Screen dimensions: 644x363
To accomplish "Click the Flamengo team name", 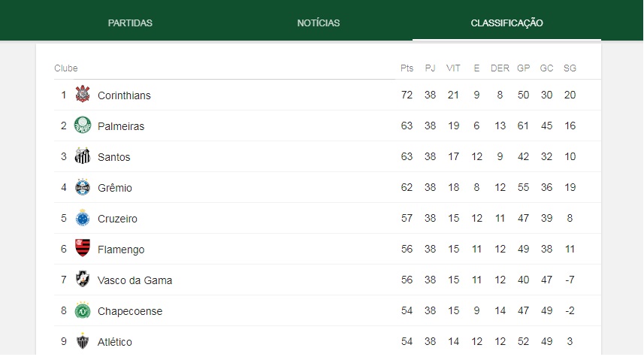I will (121, 250).
